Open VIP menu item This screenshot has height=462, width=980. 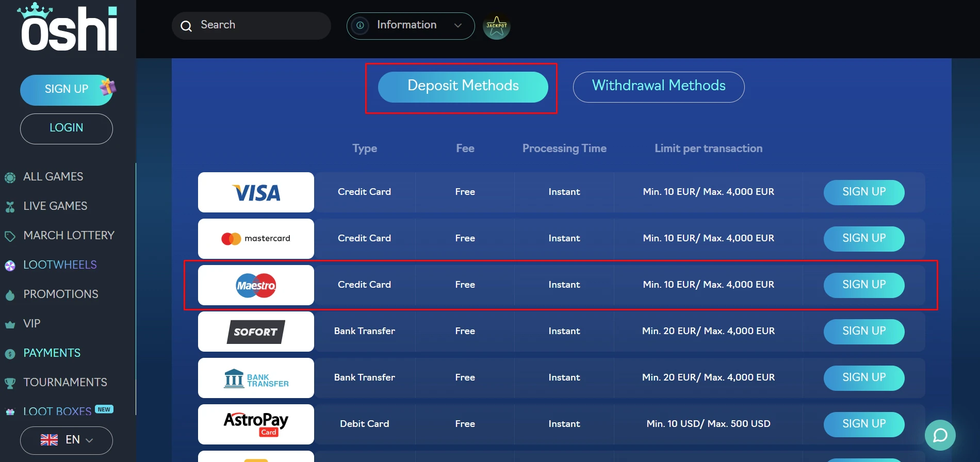31,324
